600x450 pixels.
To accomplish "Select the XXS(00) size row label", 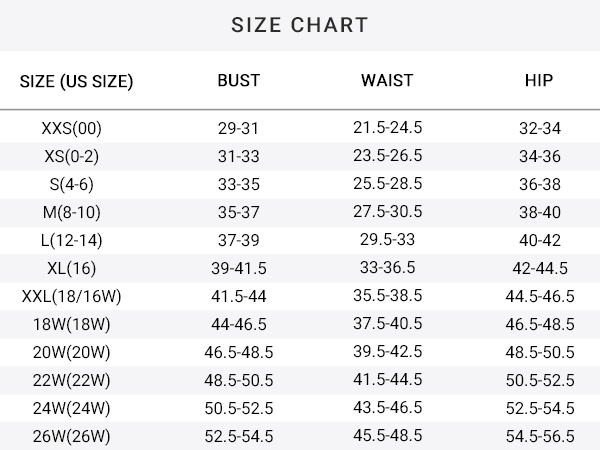I will [72, 128].
